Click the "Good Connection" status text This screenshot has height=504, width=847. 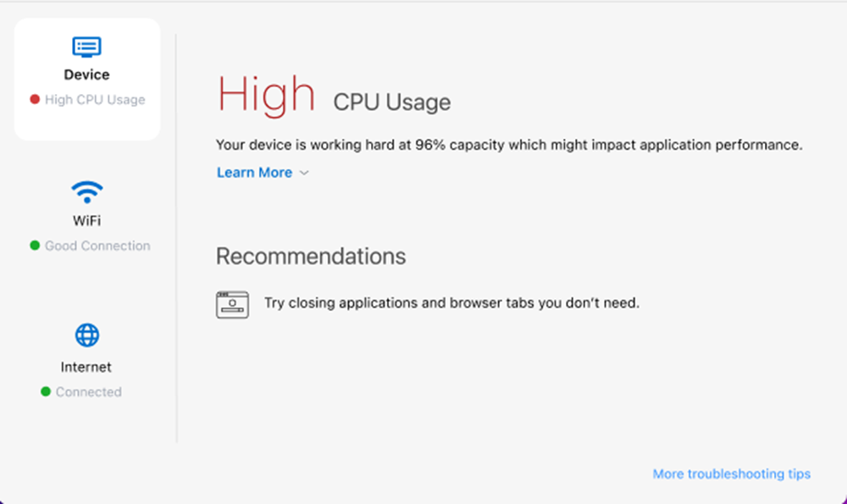[x=97, y=246]
